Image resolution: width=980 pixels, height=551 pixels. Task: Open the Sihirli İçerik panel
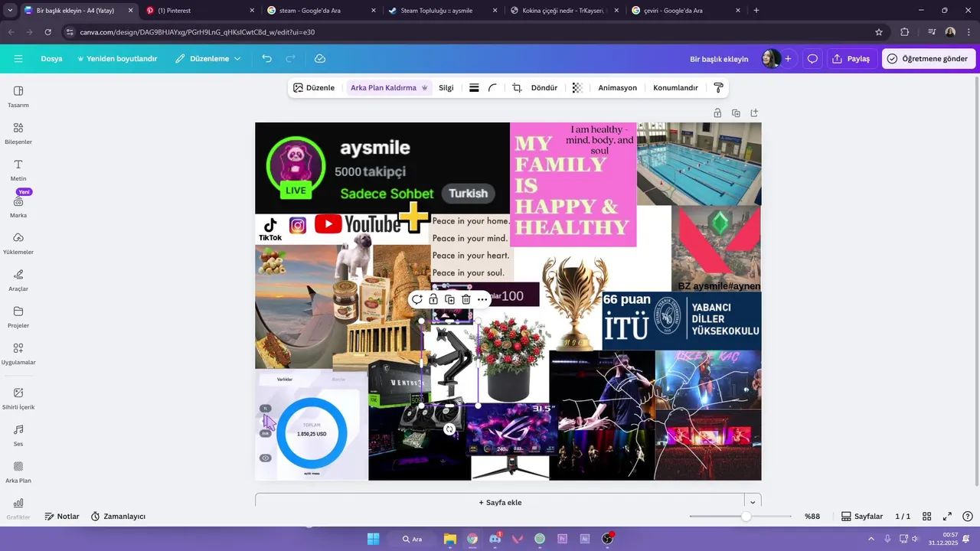[18, 398]
